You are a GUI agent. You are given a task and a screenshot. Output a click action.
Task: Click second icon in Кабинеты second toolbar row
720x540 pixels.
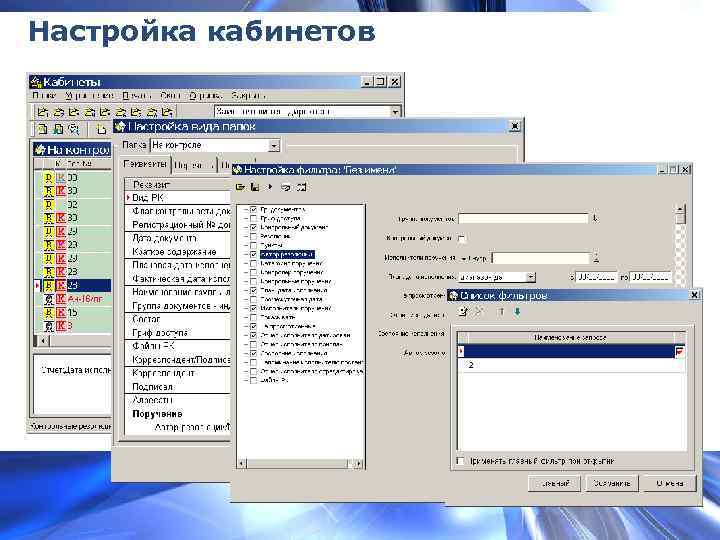[x=58, y=129]
